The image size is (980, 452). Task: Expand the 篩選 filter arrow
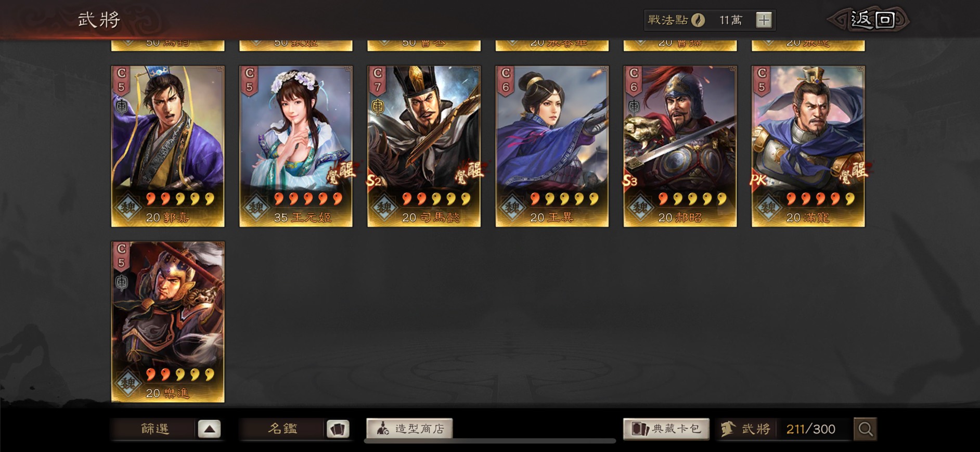tap(209, 429)
